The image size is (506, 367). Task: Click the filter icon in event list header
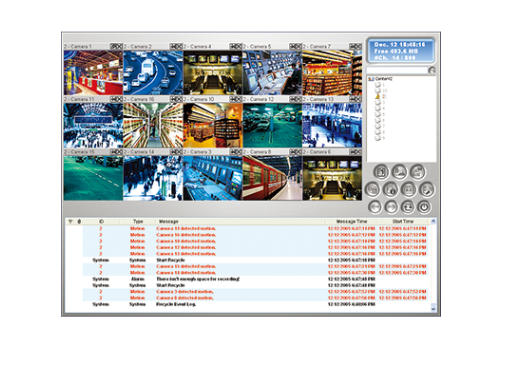point(70,221)
